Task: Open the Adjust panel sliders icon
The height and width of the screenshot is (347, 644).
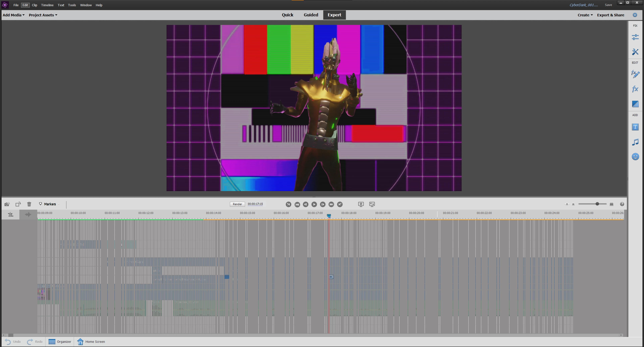Action: click(x=635, y=37)
